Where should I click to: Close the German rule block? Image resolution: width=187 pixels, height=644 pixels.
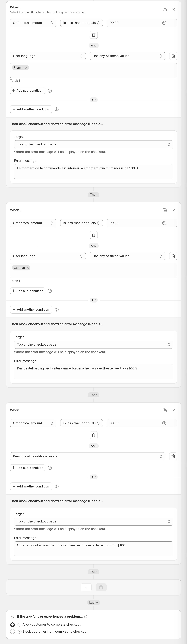click(174, 210)
